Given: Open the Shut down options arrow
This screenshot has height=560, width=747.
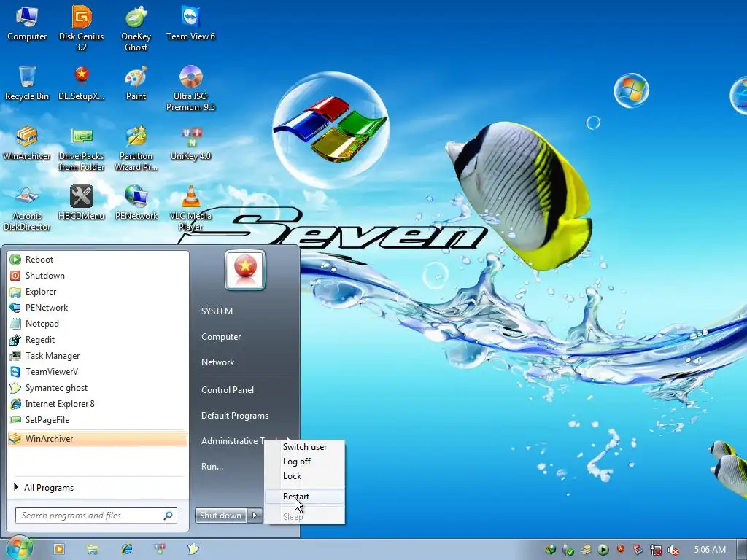Looking at the screenshot, I should point(255,516).
